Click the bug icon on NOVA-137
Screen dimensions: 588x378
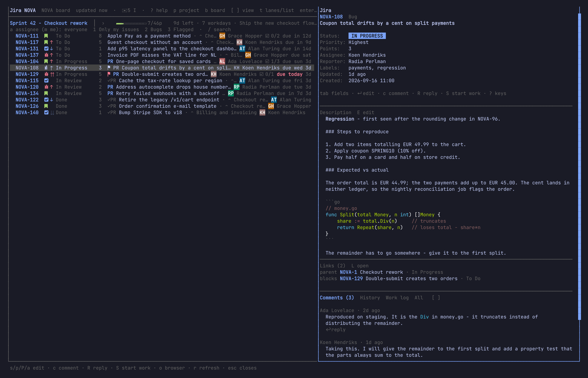pos(46,55)
